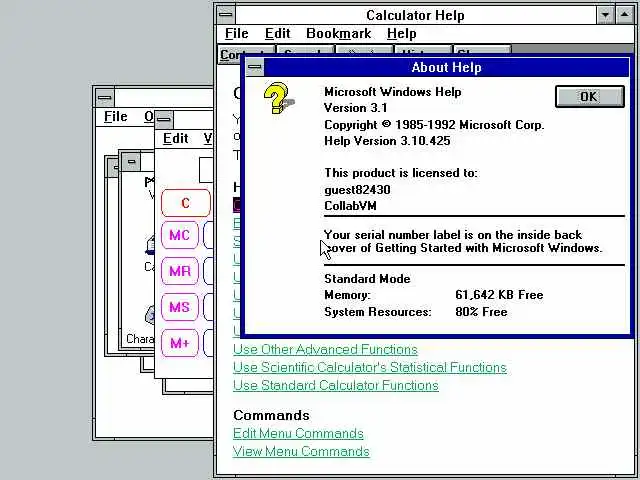Viewport: 640px width, 480px height.
Task: Maximize the Calculator Help window
Action: (624, 15)
